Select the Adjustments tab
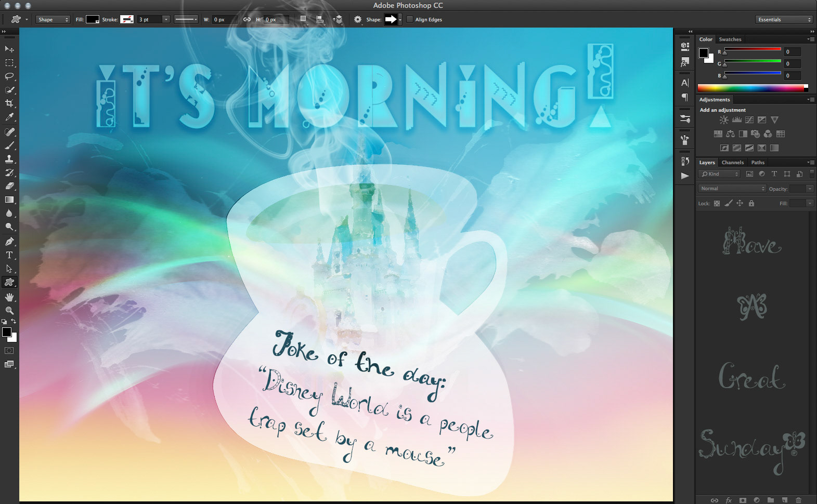 click(715, 100)
